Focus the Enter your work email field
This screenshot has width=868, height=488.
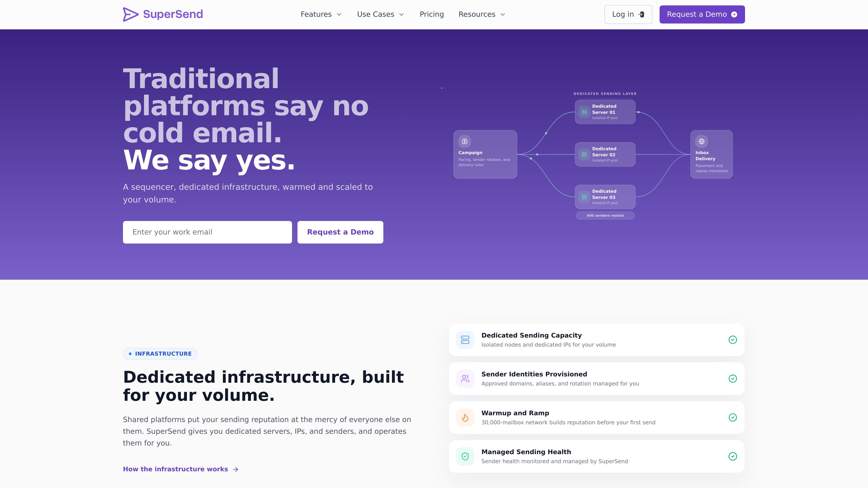tap(207, 232)
